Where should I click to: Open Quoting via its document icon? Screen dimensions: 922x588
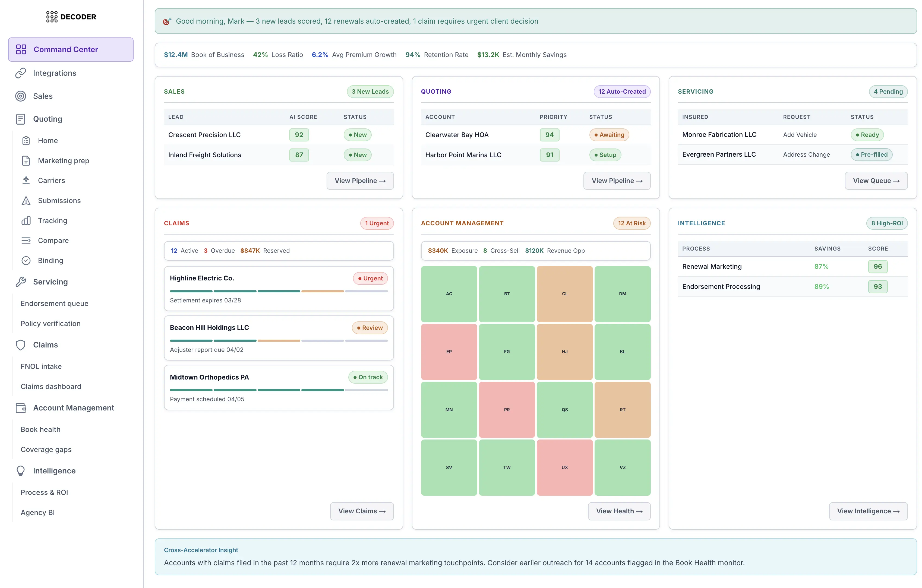(x=21, y=119)
